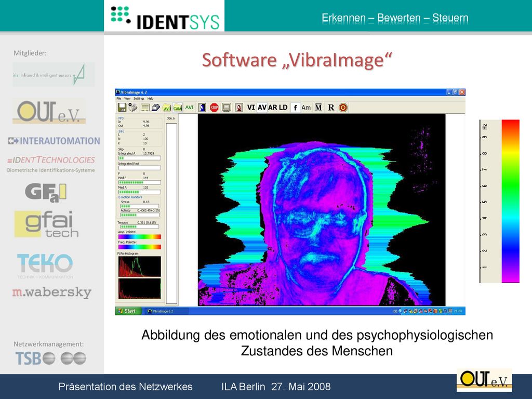
Task: Click the Tension level bar
Action: pos(139,227)
